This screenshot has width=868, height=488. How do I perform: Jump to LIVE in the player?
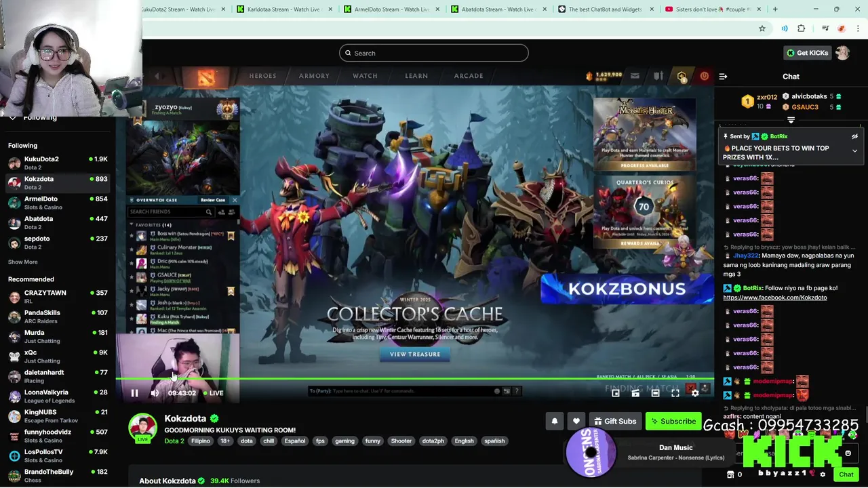pyautogui.click(x=213, y=393)
